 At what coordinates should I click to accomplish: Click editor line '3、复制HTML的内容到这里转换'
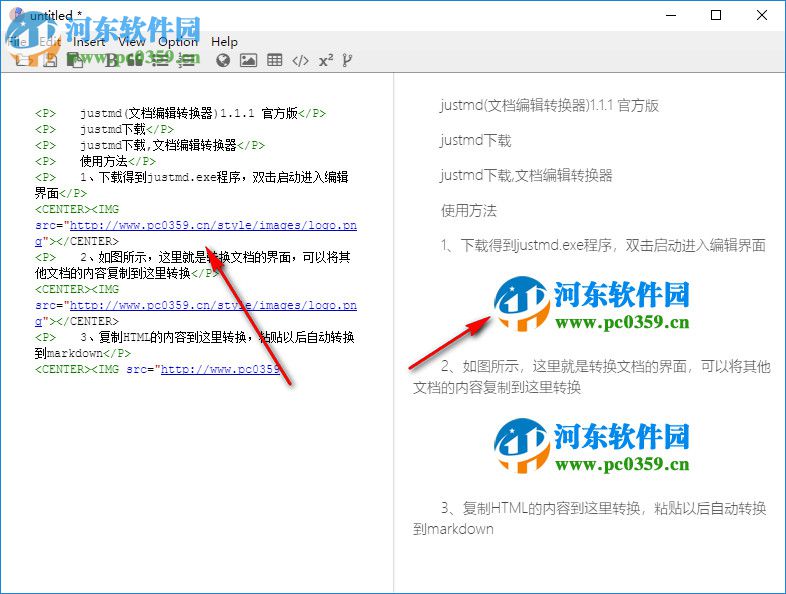tap(195, 345)
